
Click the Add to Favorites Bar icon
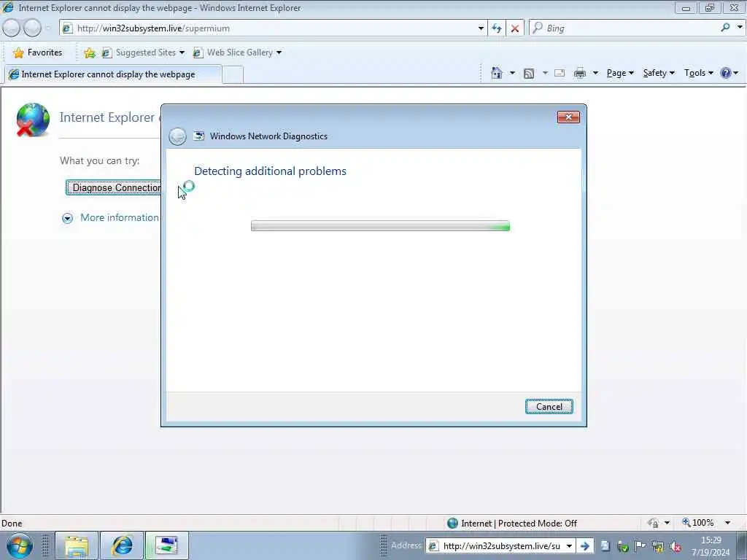coord(89,52)
